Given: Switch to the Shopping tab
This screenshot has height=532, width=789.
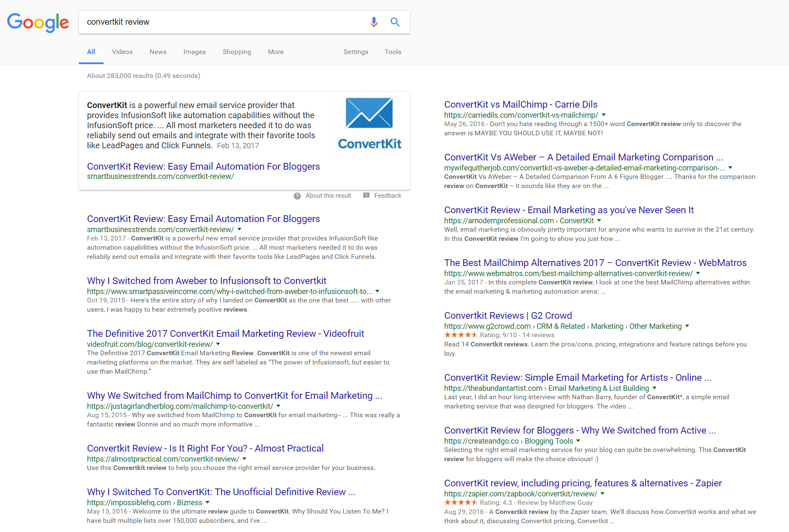Looking at the screenshot, I should pos(237,52).
